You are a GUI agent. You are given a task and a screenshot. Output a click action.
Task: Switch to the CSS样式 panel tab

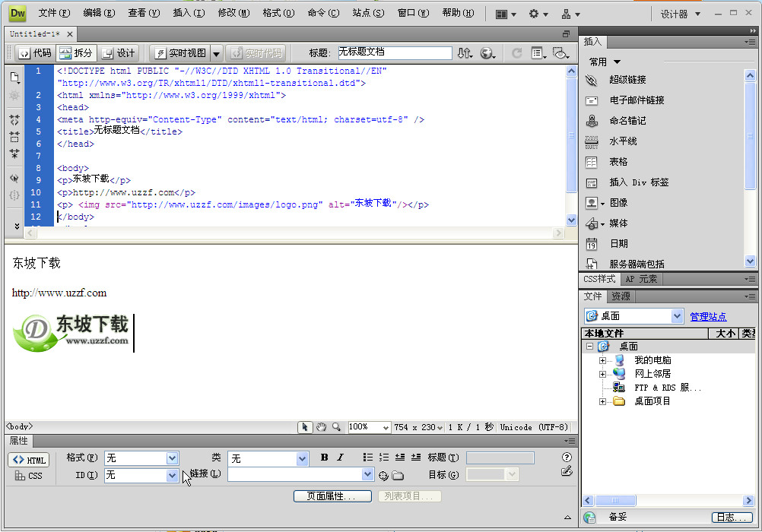pos(598,279)
